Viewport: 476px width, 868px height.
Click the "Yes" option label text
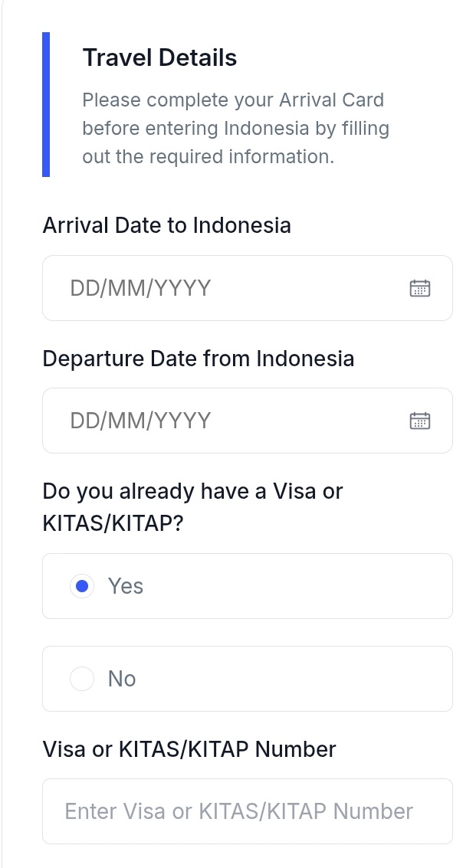126,586
